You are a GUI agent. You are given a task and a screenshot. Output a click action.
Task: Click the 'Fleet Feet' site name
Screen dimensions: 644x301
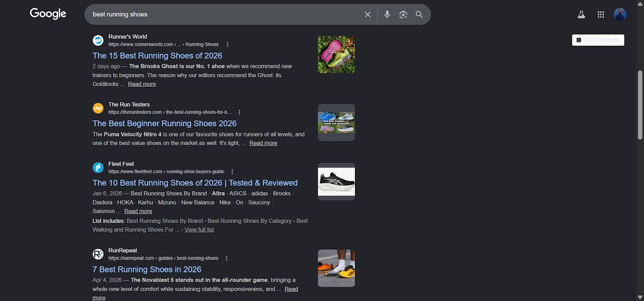point(121,164)
